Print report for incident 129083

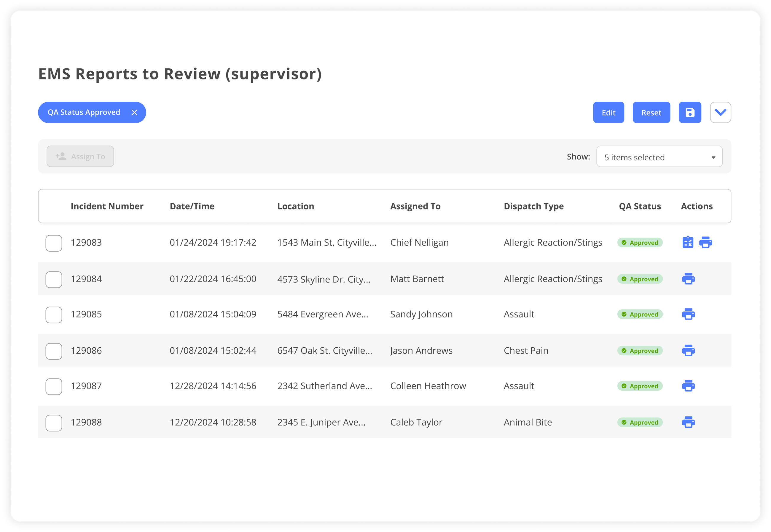[705, 242]
